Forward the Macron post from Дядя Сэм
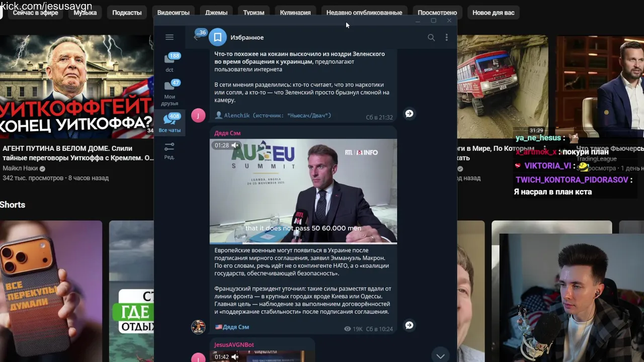 tap(410, 325)
